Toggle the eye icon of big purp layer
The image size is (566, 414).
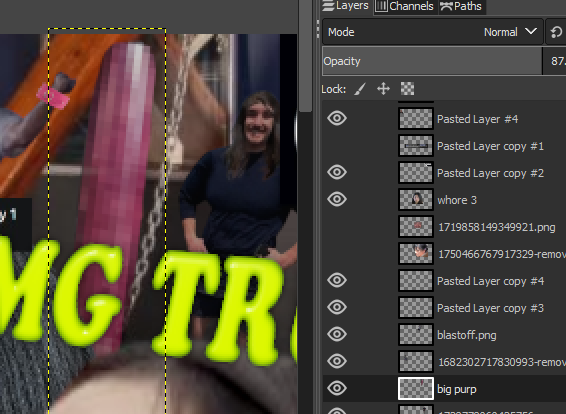pos(337,388)
